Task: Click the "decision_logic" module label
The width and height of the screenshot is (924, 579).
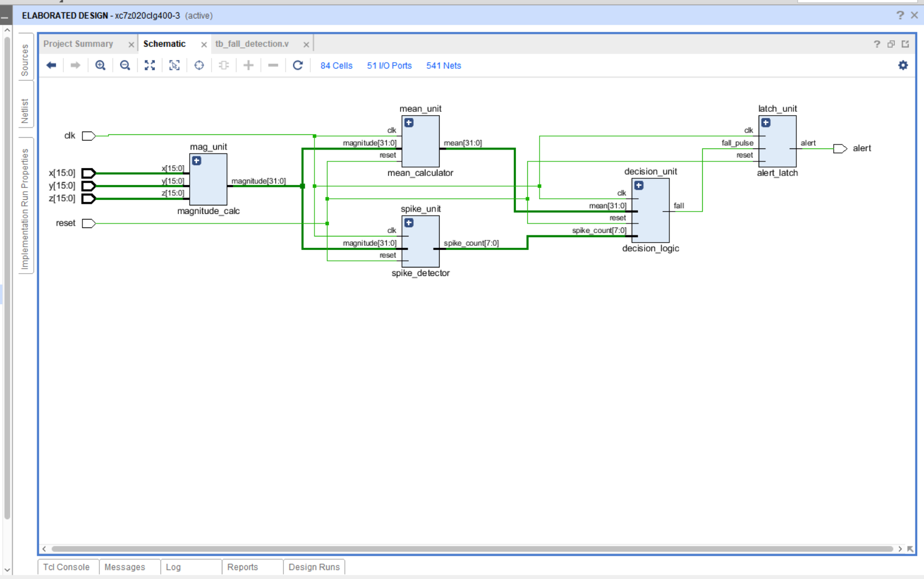Action: (x=651, y=248)
